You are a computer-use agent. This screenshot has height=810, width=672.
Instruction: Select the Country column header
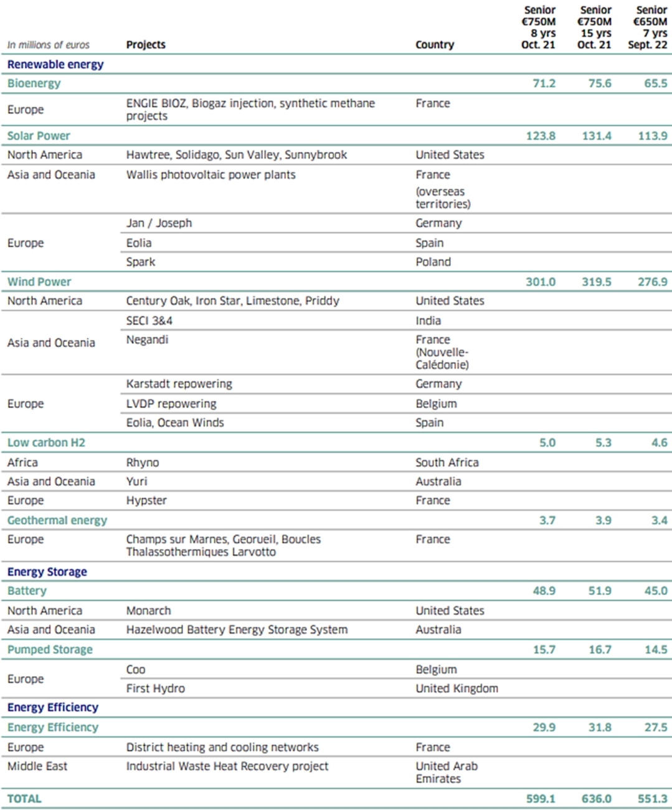(x=435, y=44)
